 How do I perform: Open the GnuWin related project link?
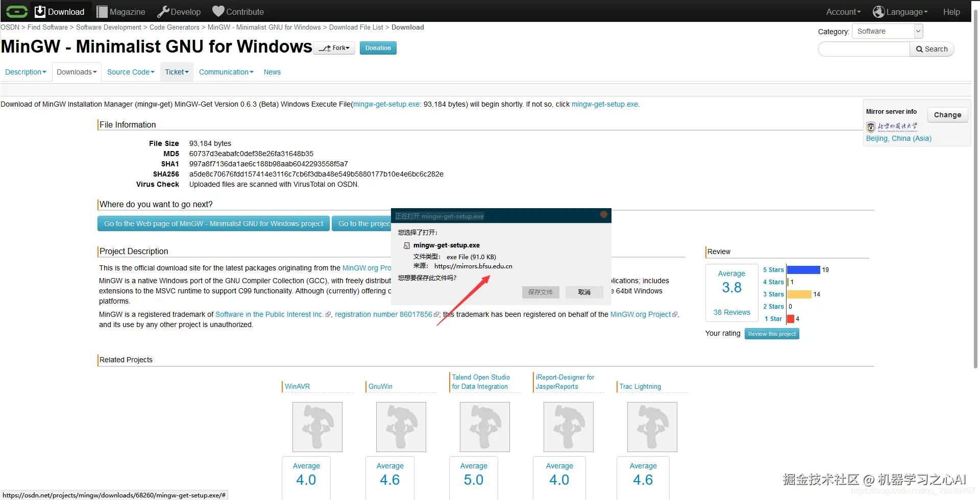[x=381, y=386]
